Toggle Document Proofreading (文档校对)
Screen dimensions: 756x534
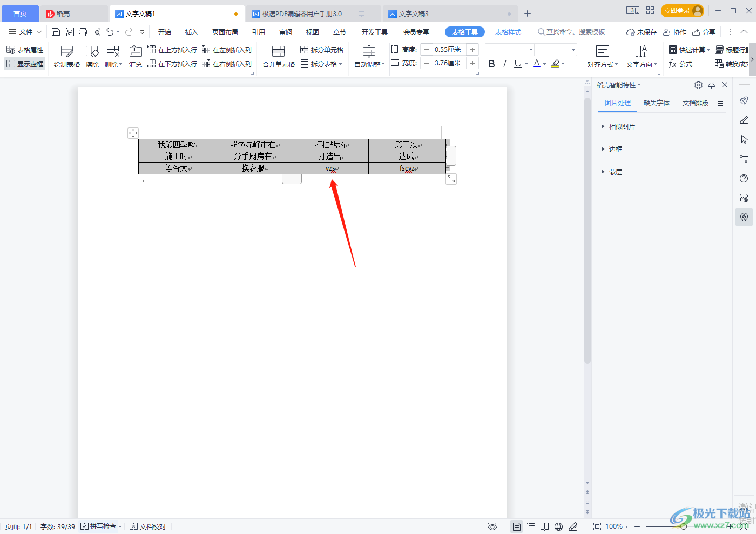(148, 526)
